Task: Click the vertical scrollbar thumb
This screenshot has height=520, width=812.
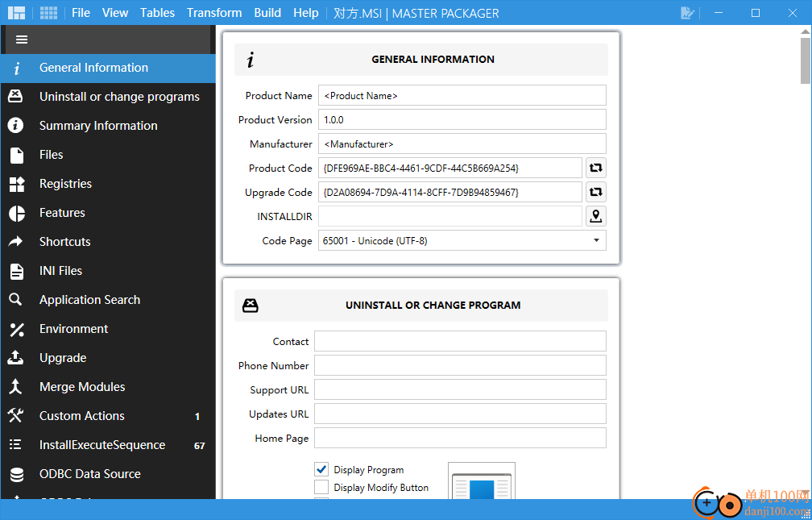Action: tap(806, 60)
